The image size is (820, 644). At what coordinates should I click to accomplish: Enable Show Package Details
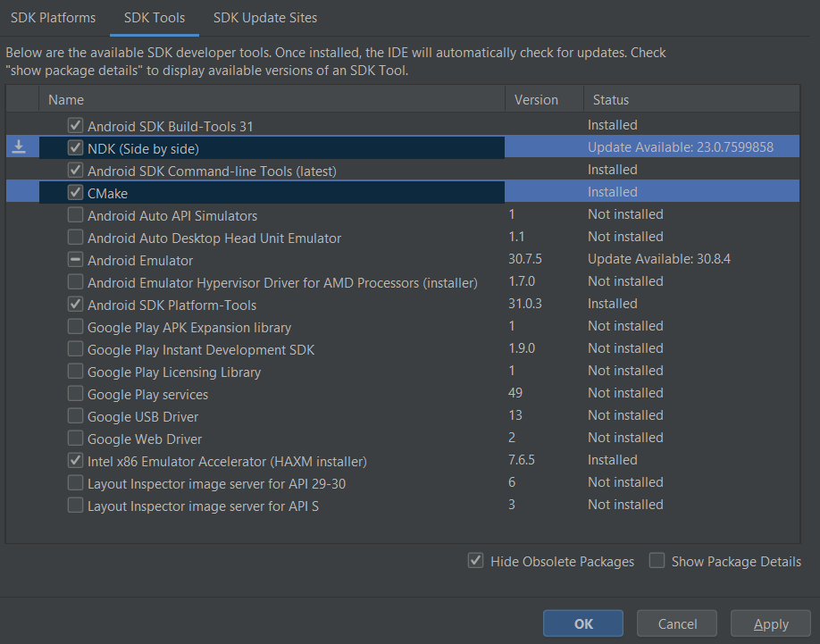[657, 561]
